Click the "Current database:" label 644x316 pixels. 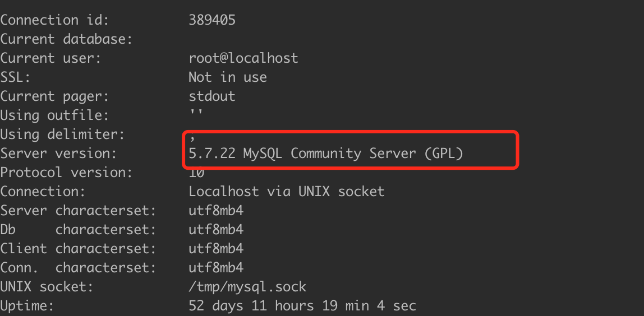pyautogui.click(x=66, y=39)
